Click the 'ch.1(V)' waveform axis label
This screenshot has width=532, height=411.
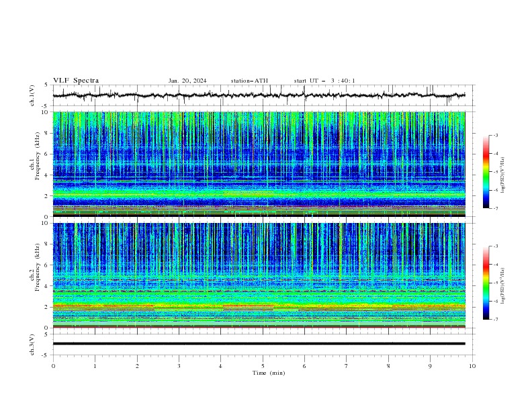[32, 95]
